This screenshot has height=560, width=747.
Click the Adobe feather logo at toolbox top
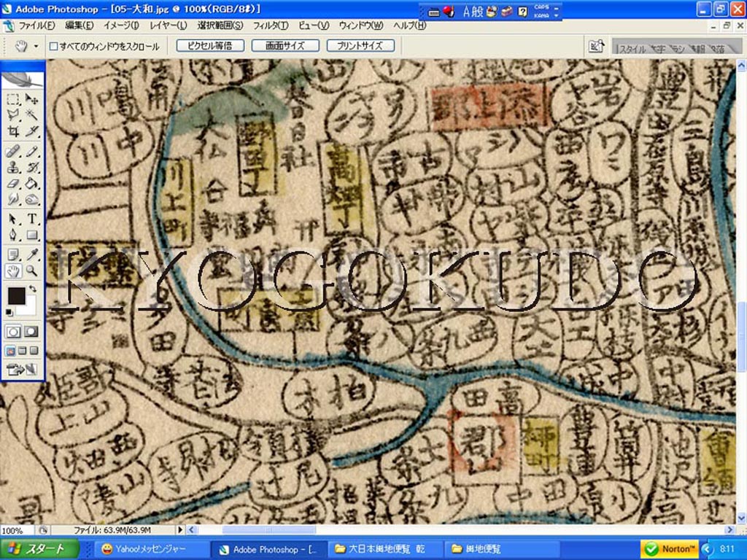[x=23, y=79]
